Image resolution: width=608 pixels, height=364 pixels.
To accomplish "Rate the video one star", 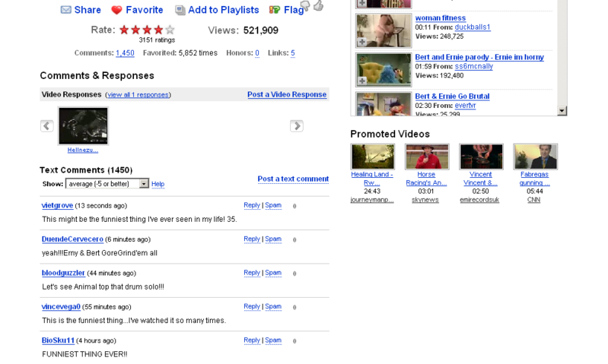I will point(124,30).
